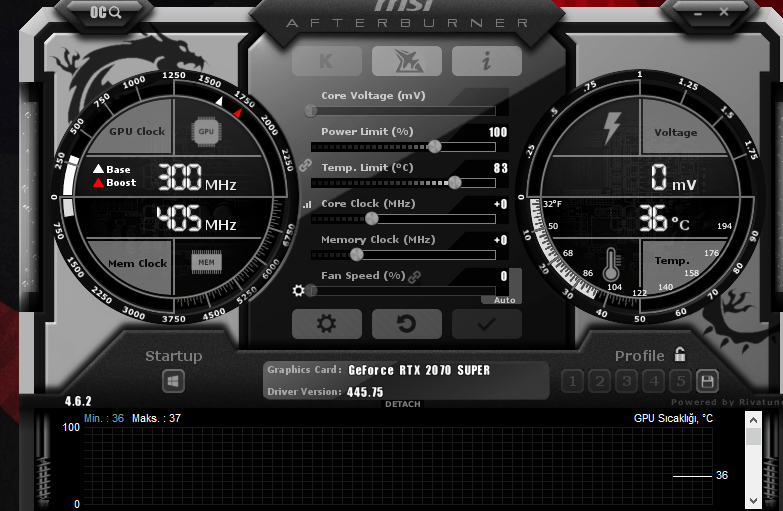The width and height of the screenshot is (783, 511).
Task: Close the Afterburner window
Action: (x=724, y=12)
